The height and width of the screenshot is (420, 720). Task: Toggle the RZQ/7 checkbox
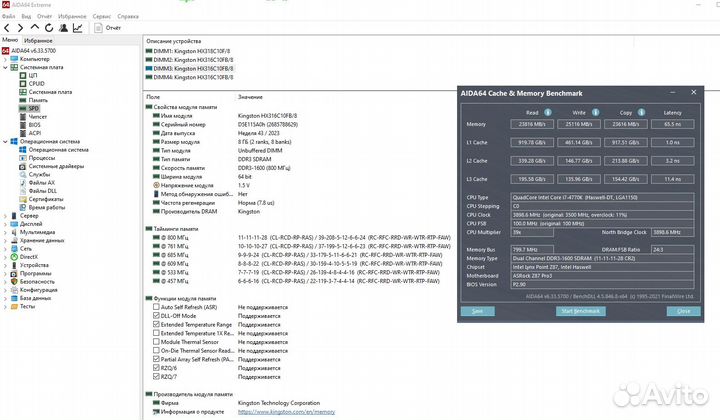pos(156,376)
